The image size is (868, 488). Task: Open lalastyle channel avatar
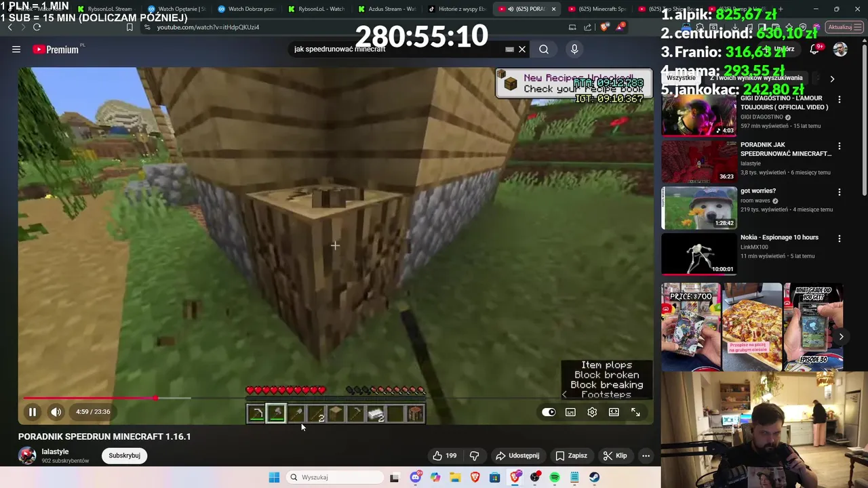(27, 455)
